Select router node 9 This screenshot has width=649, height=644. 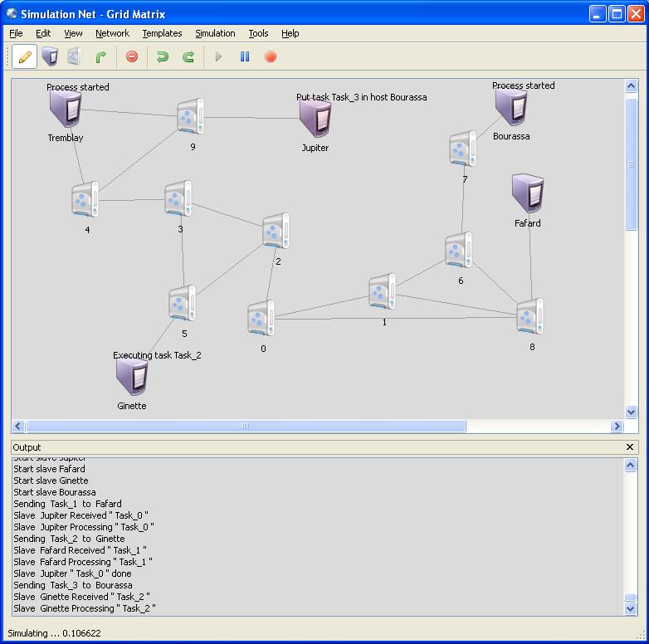190,116
